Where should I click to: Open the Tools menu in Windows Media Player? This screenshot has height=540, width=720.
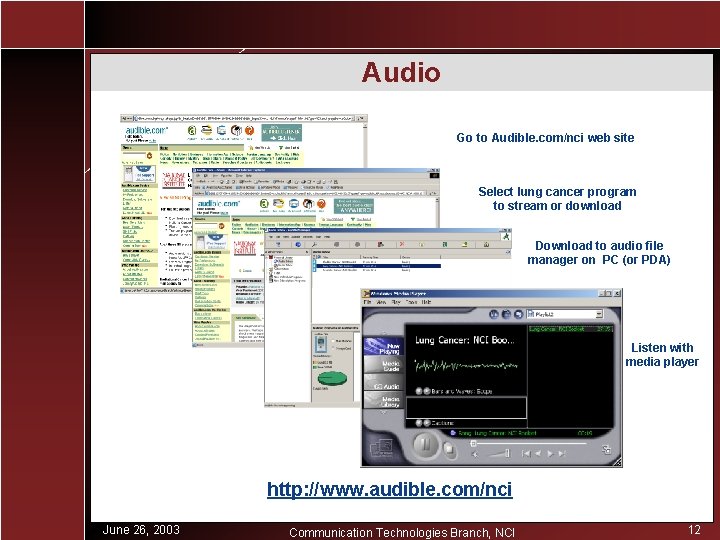click(x=411, y=302)
